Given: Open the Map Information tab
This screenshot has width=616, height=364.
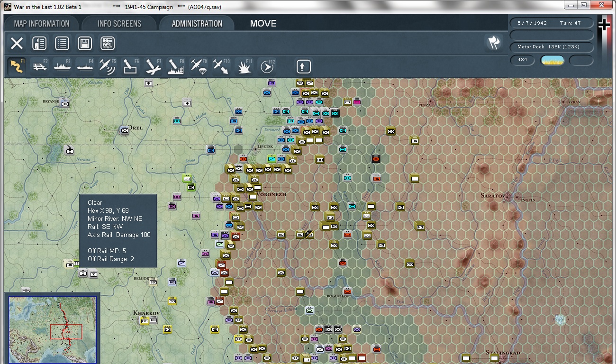Looking at the screenshot, I should (42, 24).
